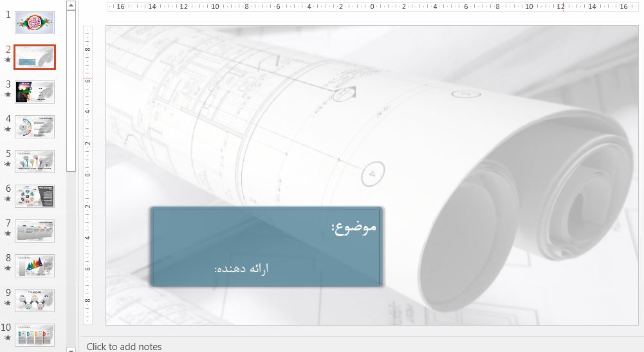644x352 pixels.
Task: Click the animation star beside slide 8
Action: [7, 268]
